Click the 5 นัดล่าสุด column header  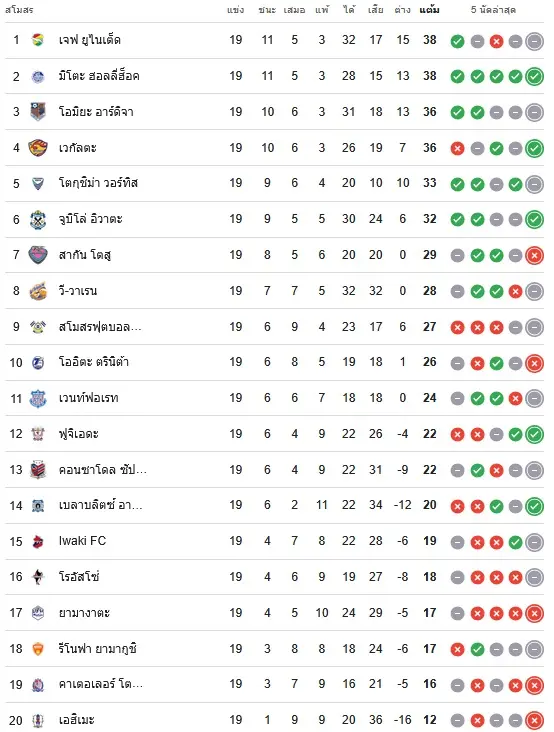pos(493,10)
